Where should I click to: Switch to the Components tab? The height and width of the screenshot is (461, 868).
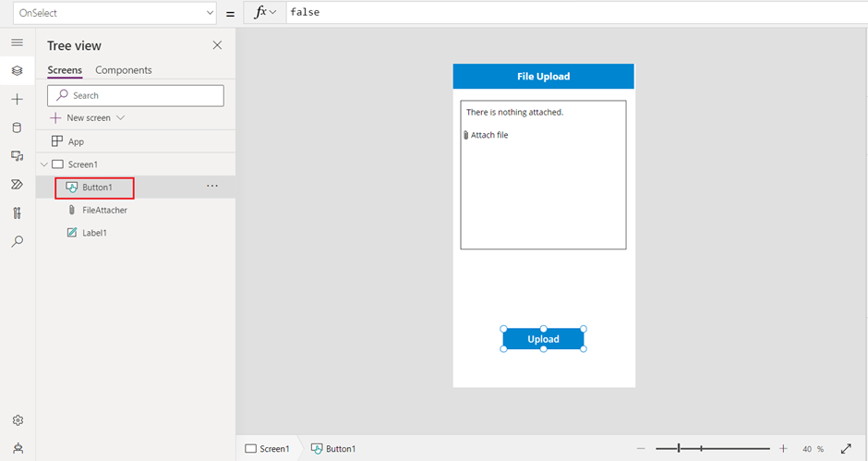124,70
